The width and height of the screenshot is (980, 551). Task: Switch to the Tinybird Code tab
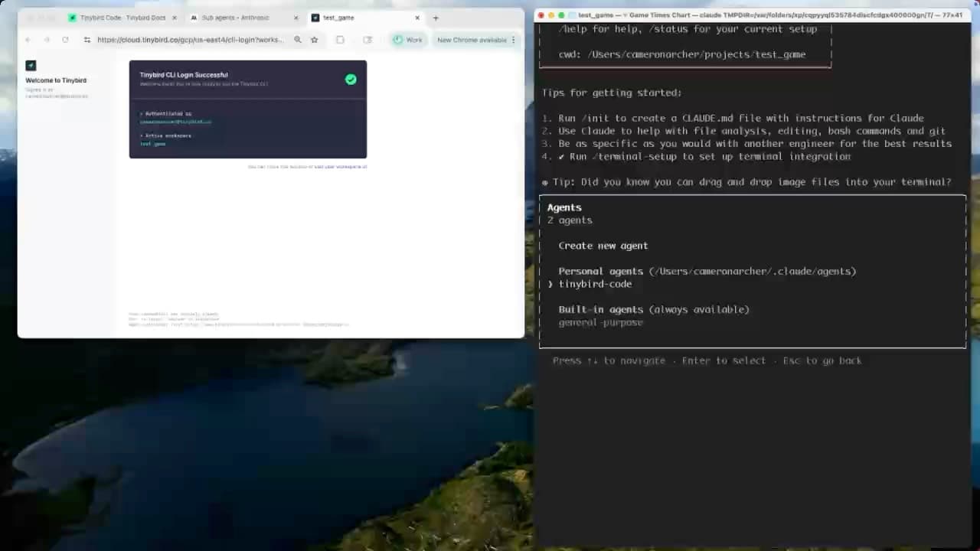122,17
